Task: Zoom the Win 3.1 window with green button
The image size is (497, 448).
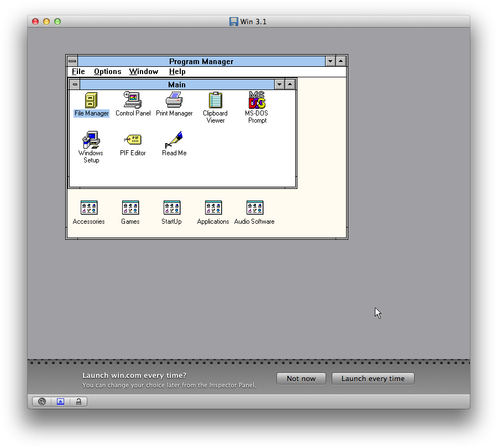Action: pos(57,22)
